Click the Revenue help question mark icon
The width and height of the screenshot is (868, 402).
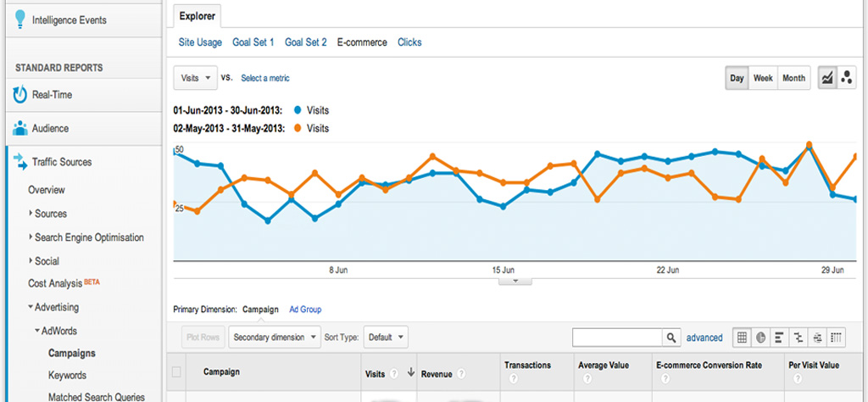460,373
